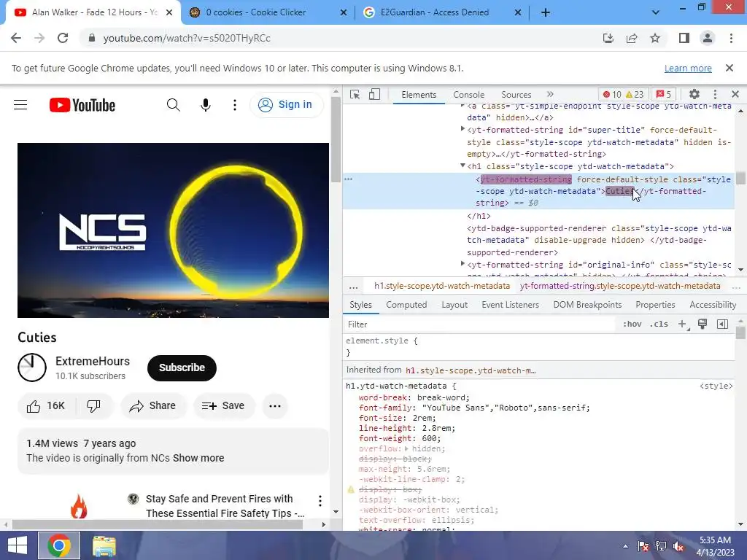747x560 pixels.
Task: Open DOM Breakpoints tab
Action: [587, 305]
